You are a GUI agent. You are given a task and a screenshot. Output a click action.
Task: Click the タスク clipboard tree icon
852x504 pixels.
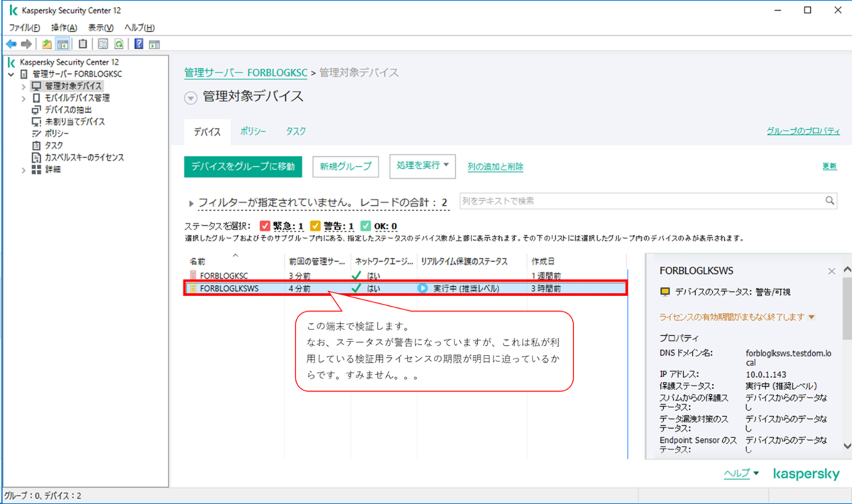tap(37, 146)
